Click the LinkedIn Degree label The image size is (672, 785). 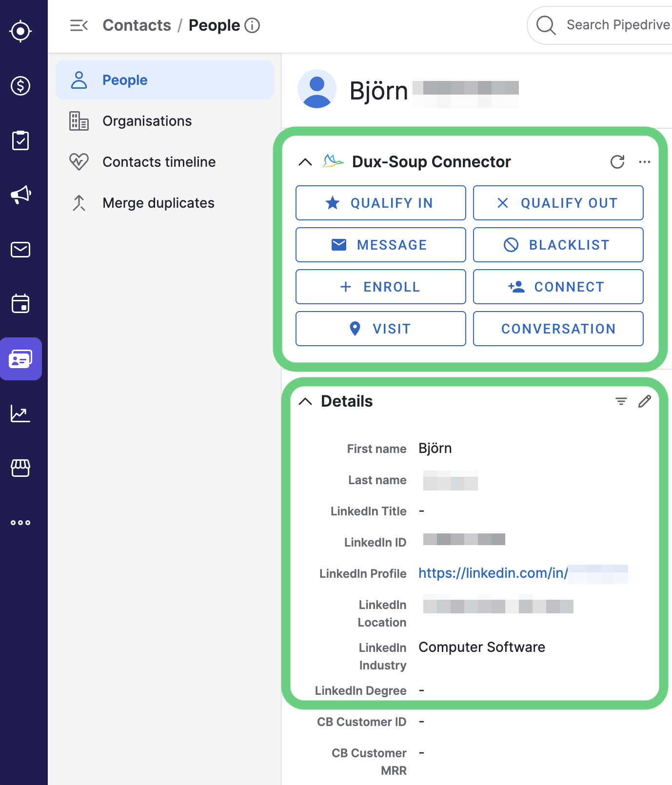click(360, 690)
